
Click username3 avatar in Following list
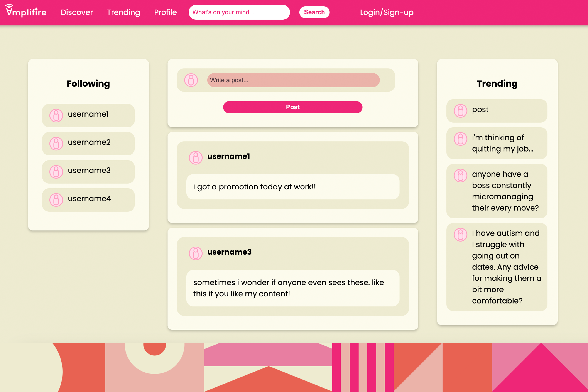coord(56,172)
